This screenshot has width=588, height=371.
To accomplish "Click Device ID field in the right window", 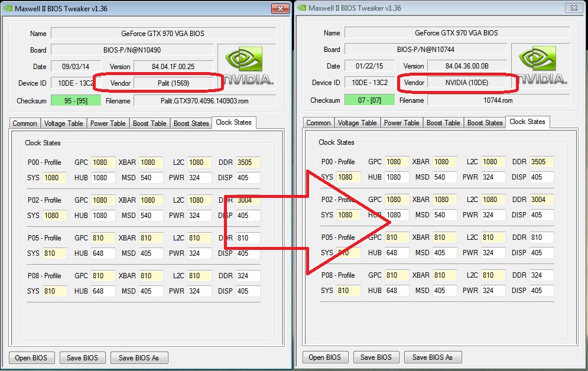I will pos(369,83).
